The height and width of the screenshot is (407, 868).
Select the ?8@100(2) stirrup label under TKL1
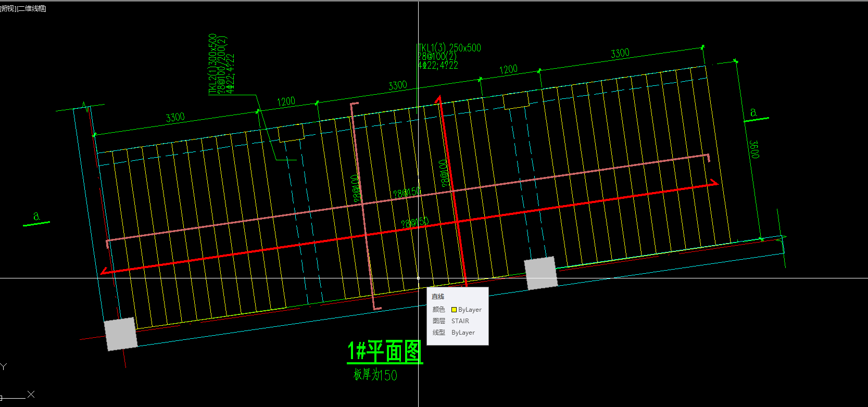click(437, 56)
